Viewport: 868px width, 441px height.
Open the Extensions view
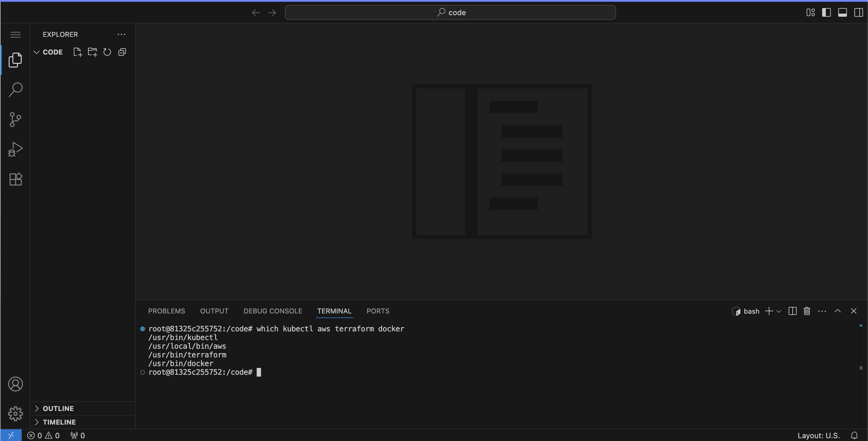(15, 179)
